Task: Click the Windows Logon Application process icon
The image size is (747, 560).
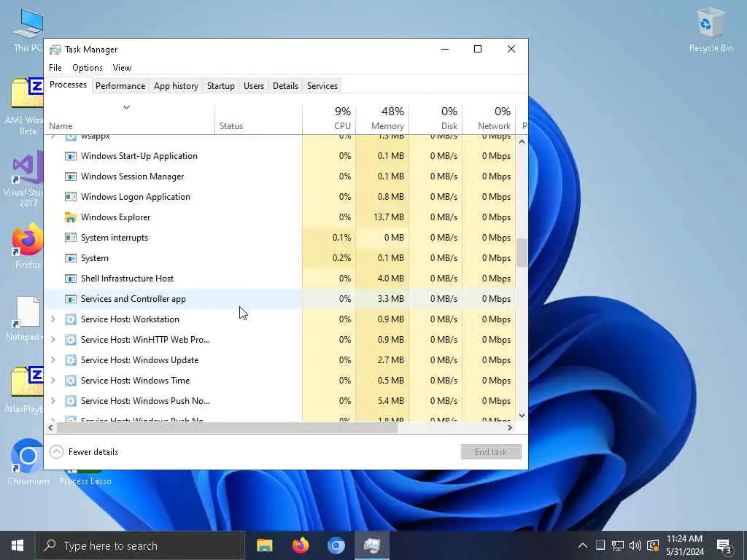Action: click(x=71, y=197)
